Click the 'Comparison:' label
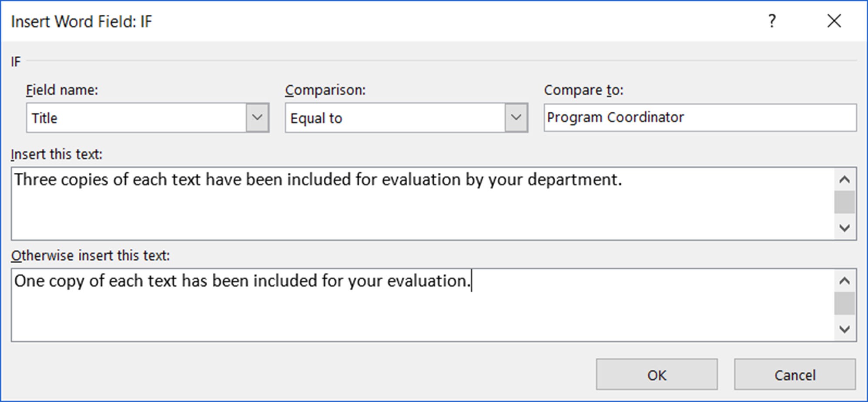The height and width of the screenshot is (402, 868). [x=325, y=90]
